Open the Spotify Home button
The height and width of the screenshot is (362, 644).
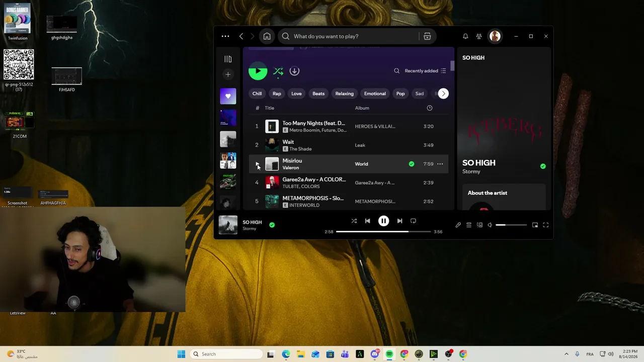(x=267, y=36)
